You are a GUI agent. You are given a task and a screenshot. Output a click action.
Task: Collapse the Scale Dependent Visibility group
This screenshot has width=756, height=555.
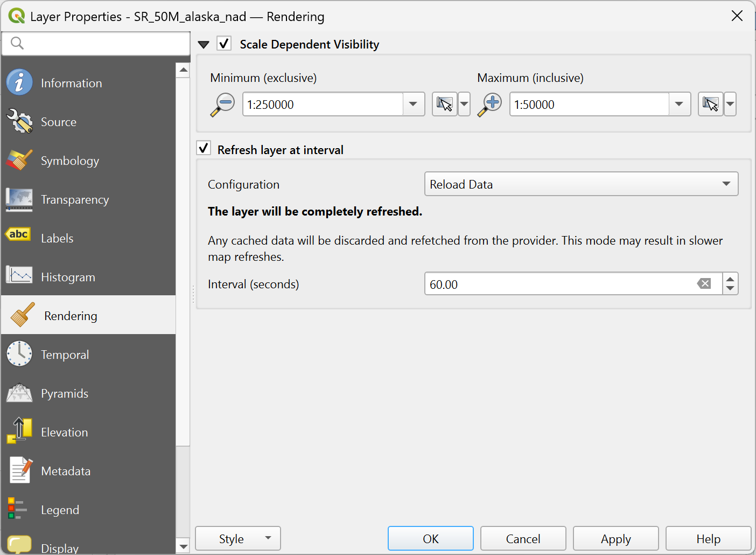point(204,45)
